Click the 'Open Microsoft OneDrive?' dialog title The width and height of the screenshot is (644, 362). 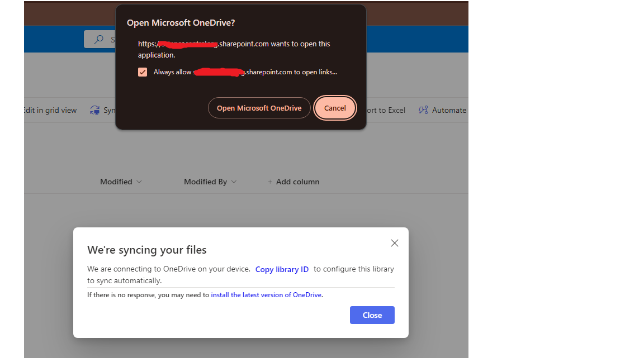coord(181,23)
